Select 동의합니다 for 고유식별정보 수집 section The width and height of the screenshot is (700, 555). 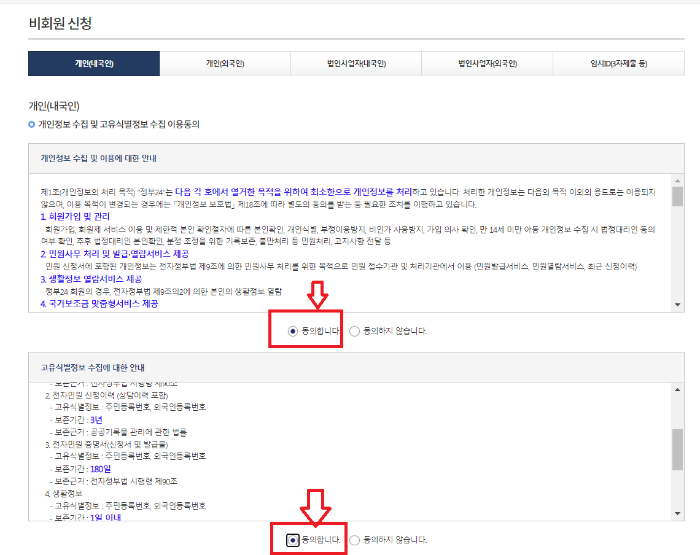click(x=292, y=540)
